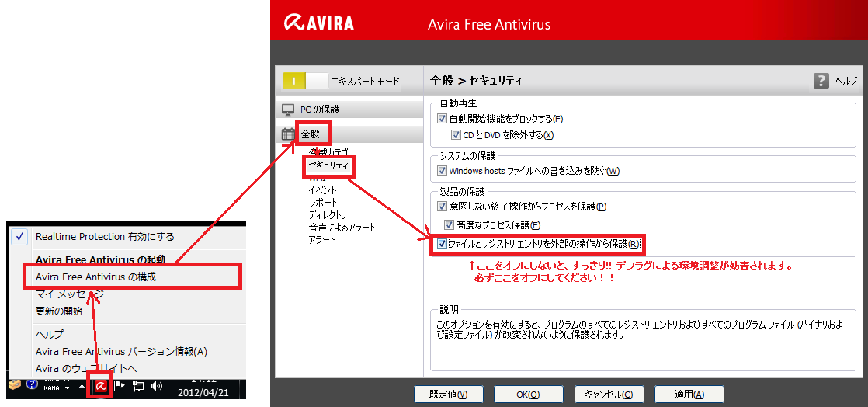Open the IME KANA options dropdown arrow
This screenshot has height=407, width=868.
(x=67, y=388)
